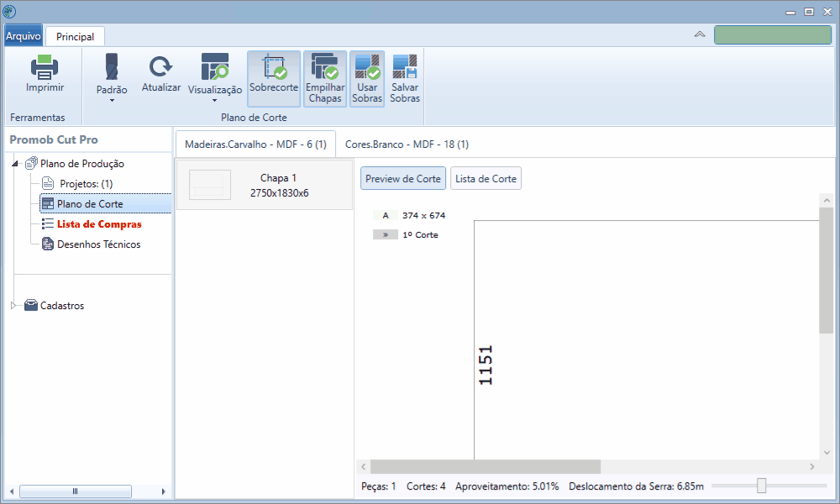Open the Arquivo menu
Viewport: 840px width, 504px height.
click(23, 36)
